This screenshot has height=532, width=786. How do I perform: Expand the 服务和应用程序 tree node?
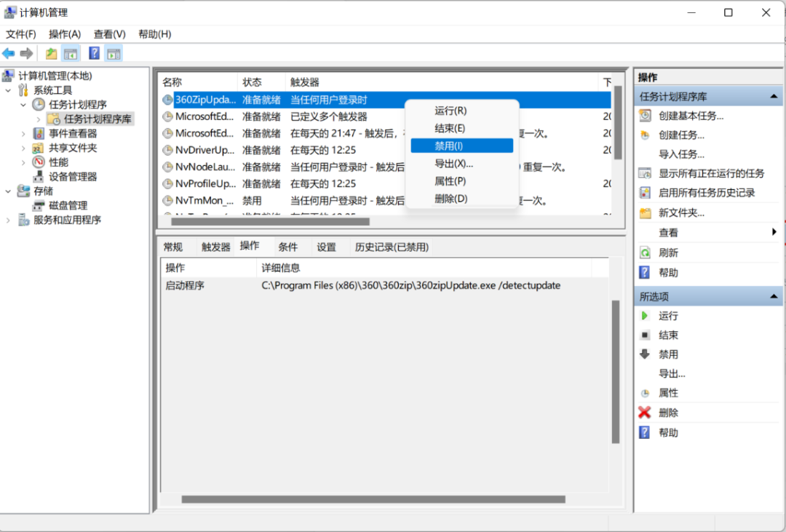click(x=8, y=220)
